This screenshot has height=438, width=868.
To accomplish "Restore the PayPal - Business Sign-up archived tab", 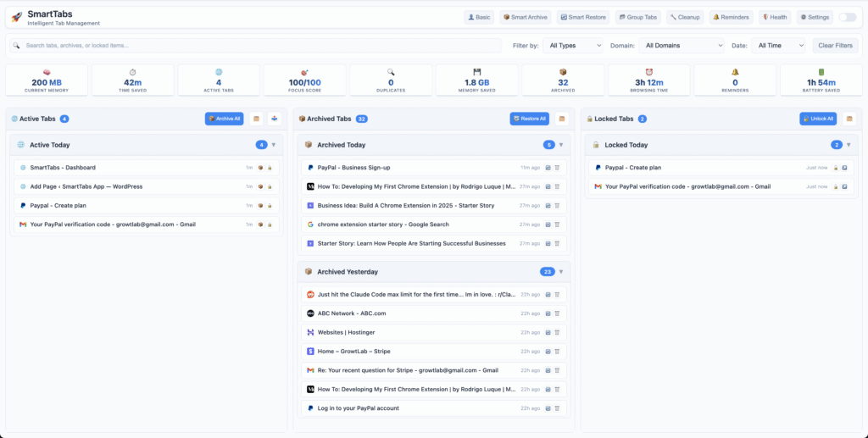I will [548, 168].
